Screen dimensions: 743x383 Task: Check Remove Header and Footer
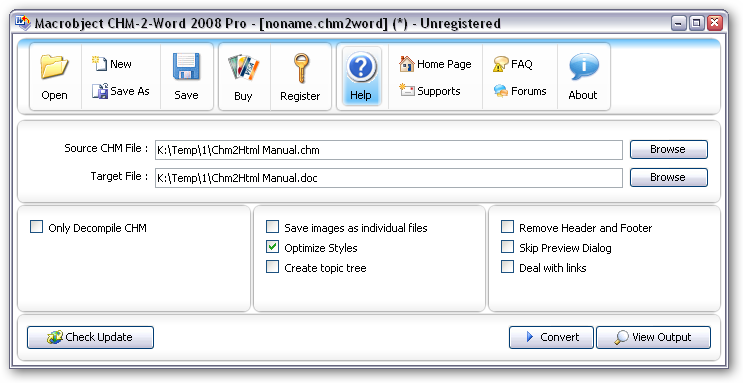507,227
